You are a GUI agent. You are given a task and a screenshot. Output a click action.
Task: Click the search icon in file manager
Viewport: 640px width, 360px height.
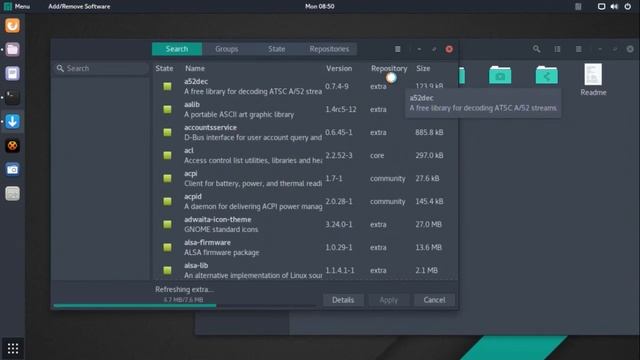coord(536,49)
